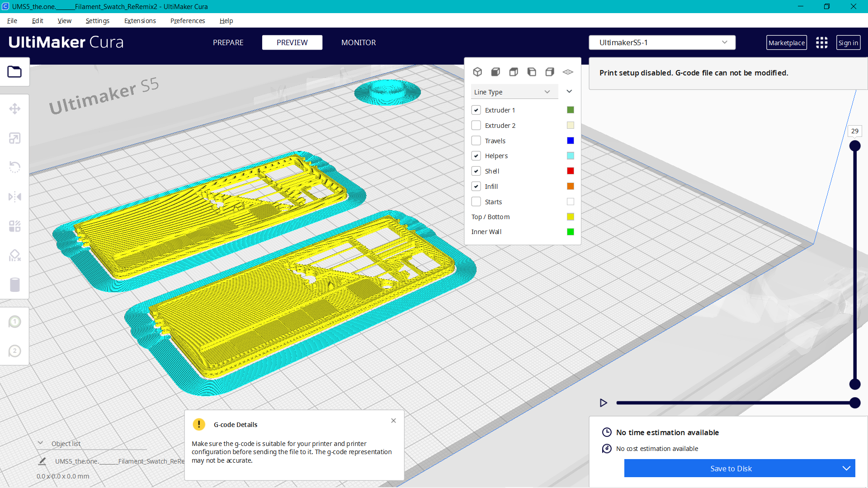
Task: Enable the Travels checkbox
Action: [476, 141]
